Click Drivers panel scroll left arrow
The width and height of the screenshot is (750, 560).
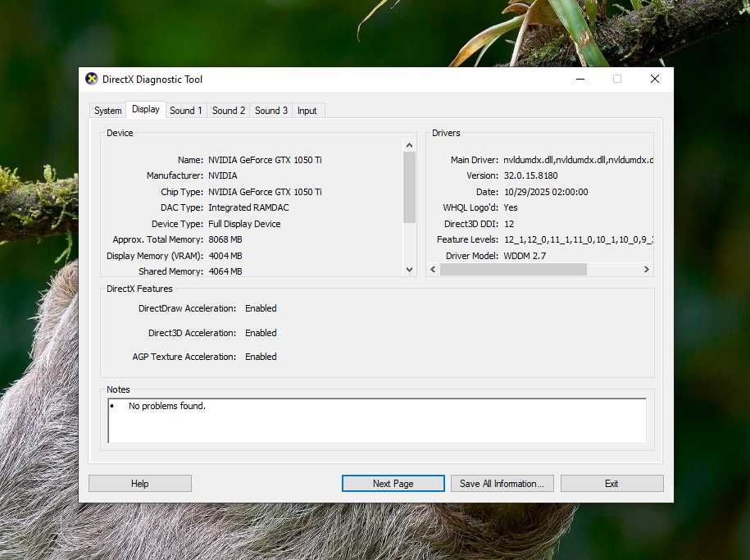[x=433, y=270]
